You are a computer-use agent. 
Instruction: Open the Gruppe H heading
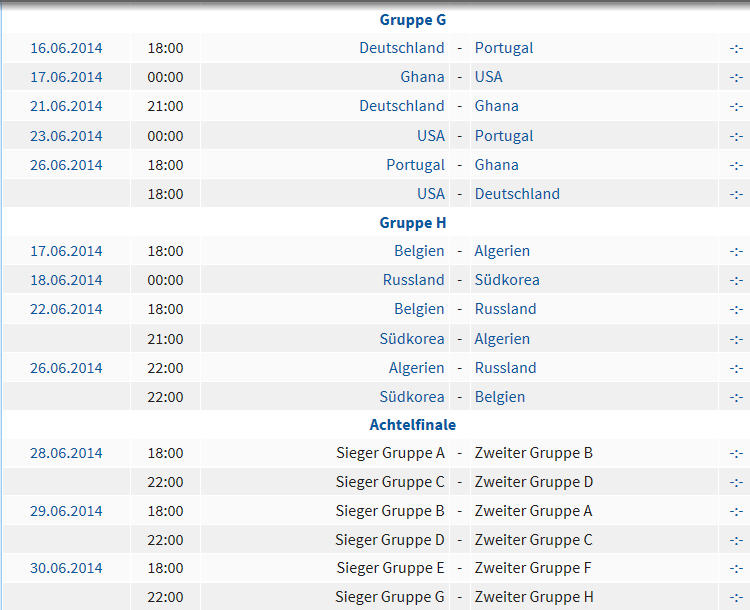click(413, 223)
